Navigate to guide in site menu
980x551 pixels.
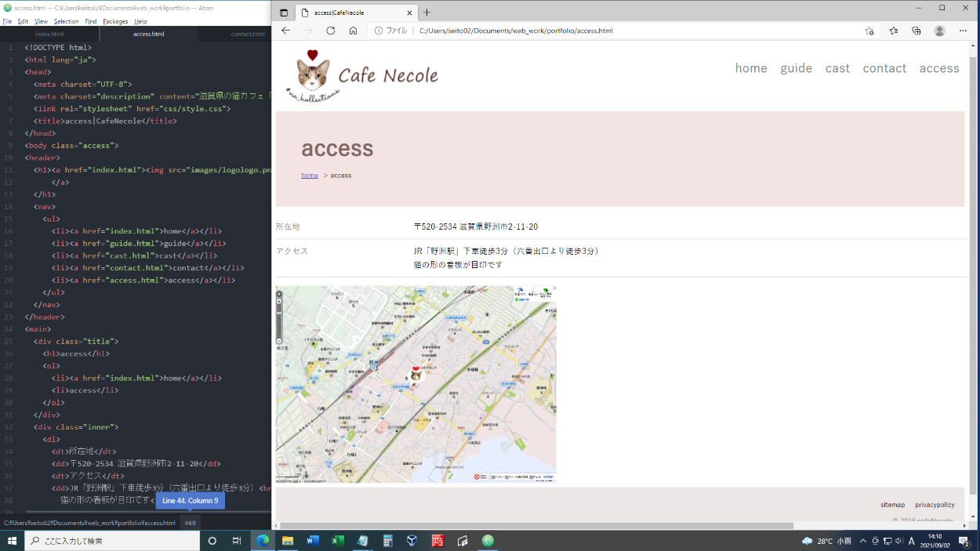pos(796,68)
